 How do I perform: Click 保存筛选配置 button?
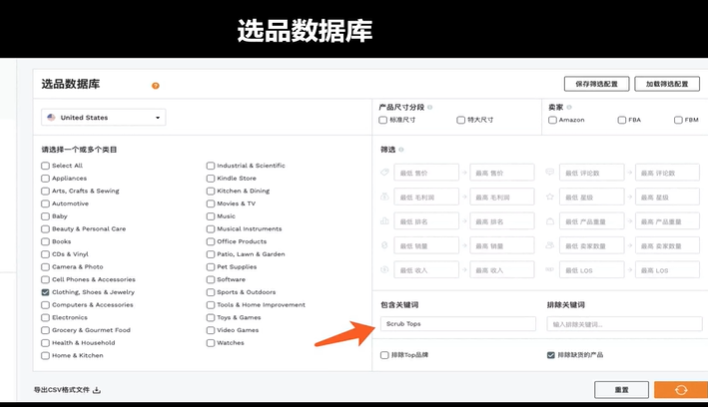point(596,84)
